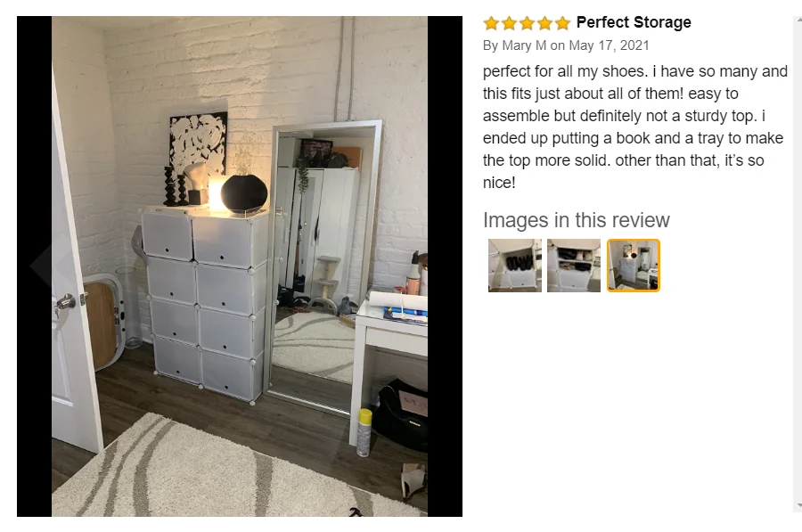802x532 pixels.
Task: Click the "Perfect Storage" review title
Action: [x=634, y=22]
